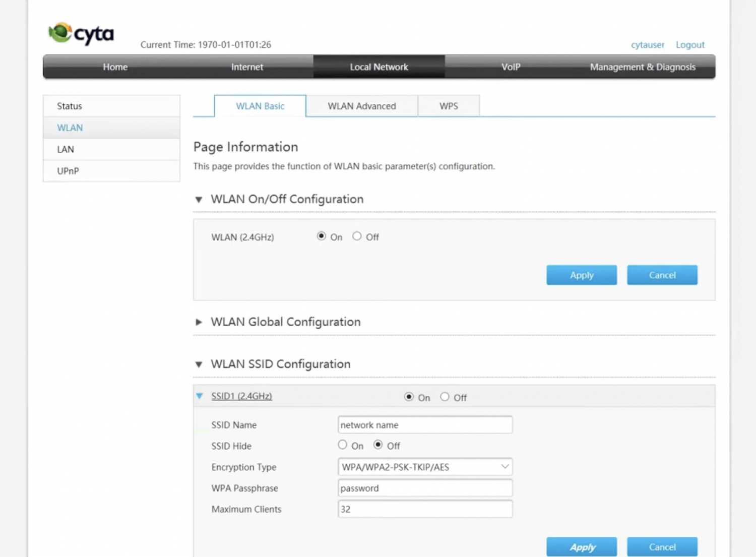The image size is (756, 557).
Task: Collapse the SSID1 (2.4GHz) blue arrow
Action: click(x=200, y=396)
